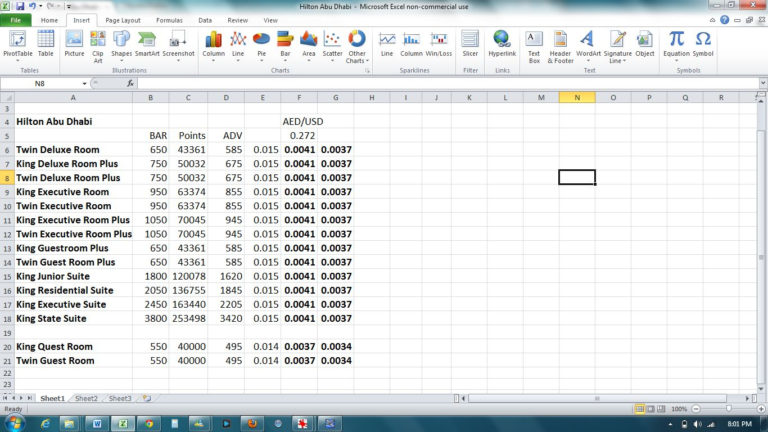Viewport: 768px width, 432px height.
Task: Click the Windows Start button
Action: click(x=14, y=423)
